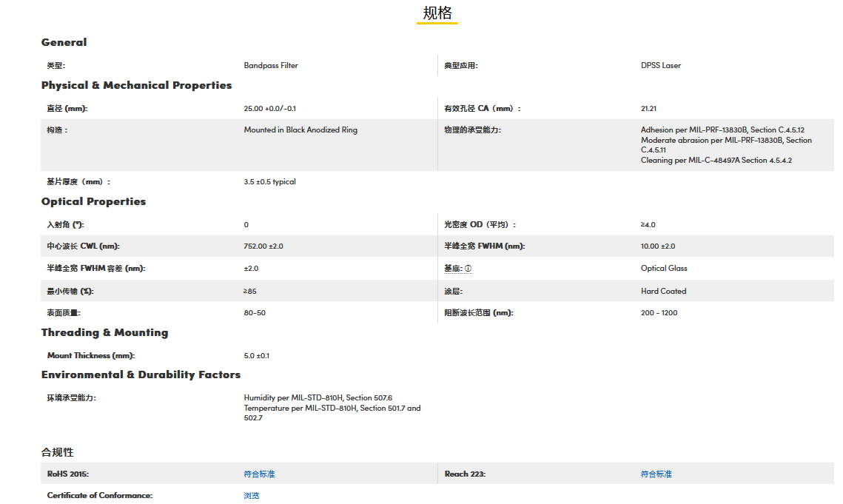The image size is (843, 504).
Task: Click the Optical Properties section heading
Action: (x=93, y=201)
